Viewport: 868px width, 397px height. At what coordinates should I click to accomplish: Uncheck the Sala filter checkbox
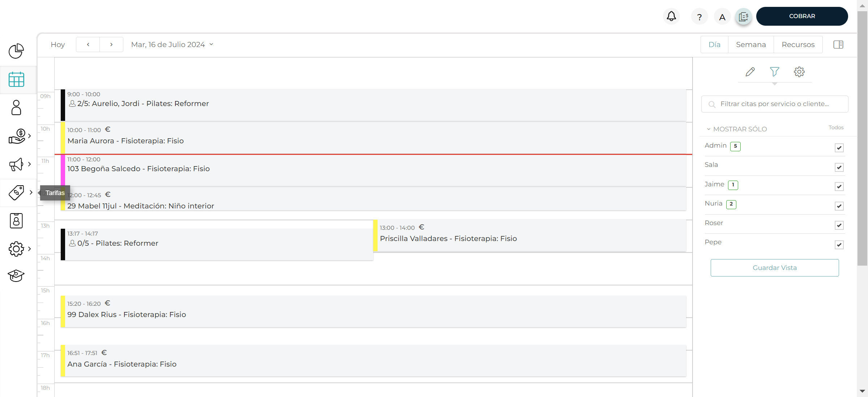tap(839, 167)
